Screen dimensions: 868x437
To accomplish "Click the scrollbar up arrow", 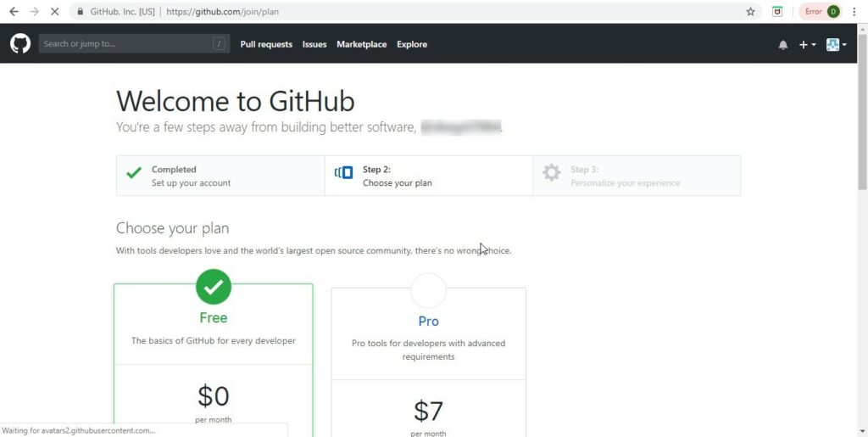I will (x=862, y=28).
